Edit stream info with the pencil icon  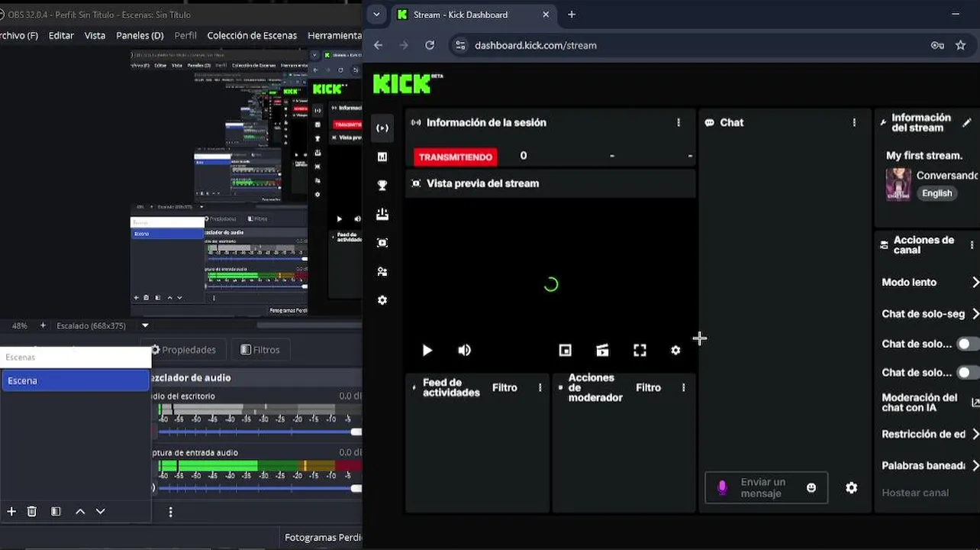966,122
